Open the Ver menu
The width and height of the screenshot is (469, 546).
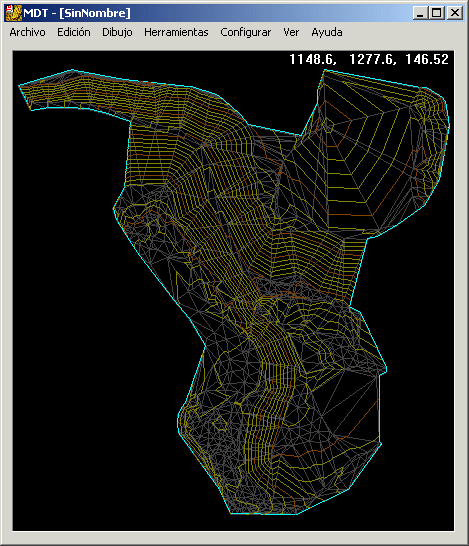[x=291, y=32]
